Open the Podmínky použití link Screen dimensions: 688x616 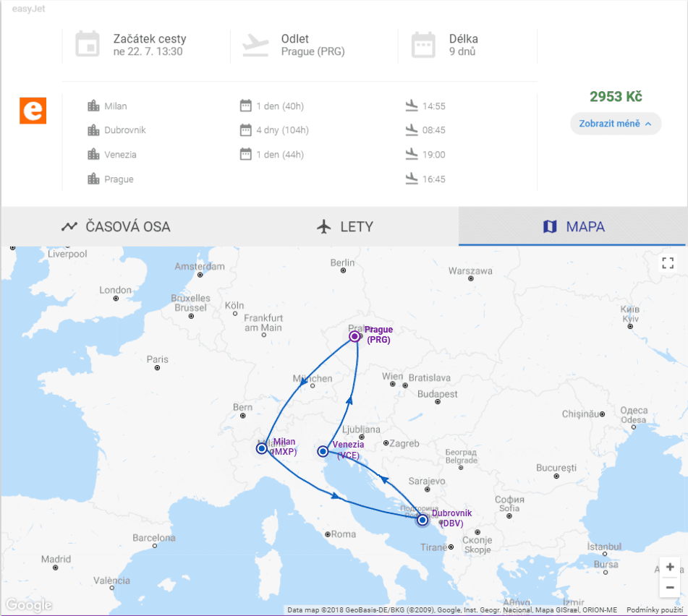654,610
